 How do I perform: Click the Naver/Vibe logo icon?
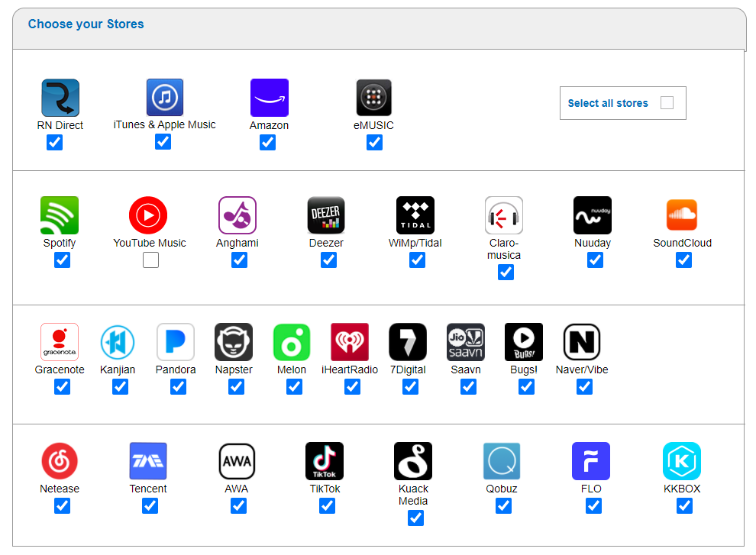click(x=581, y=342)
